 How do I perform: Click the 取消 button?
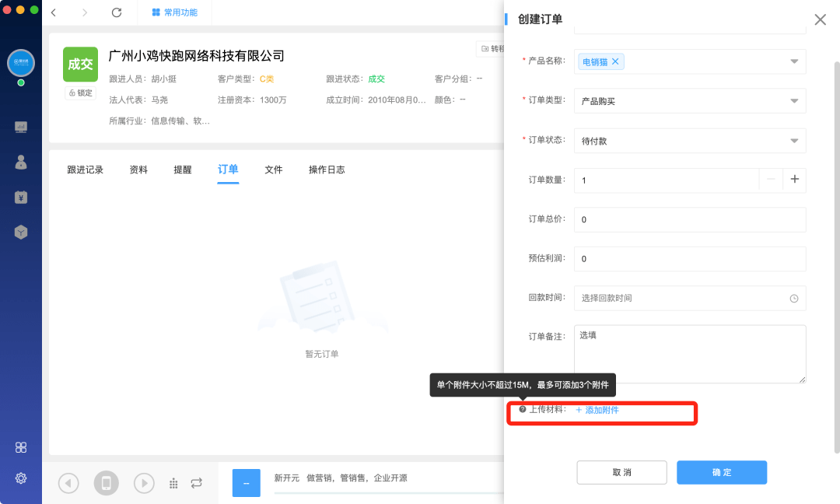(621, 472)
